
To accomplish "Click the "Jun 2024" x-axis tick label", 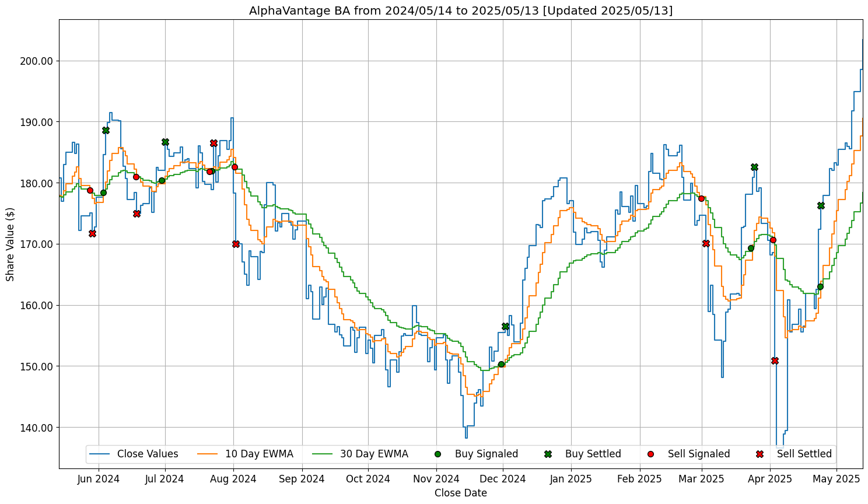I will [99, 479].
